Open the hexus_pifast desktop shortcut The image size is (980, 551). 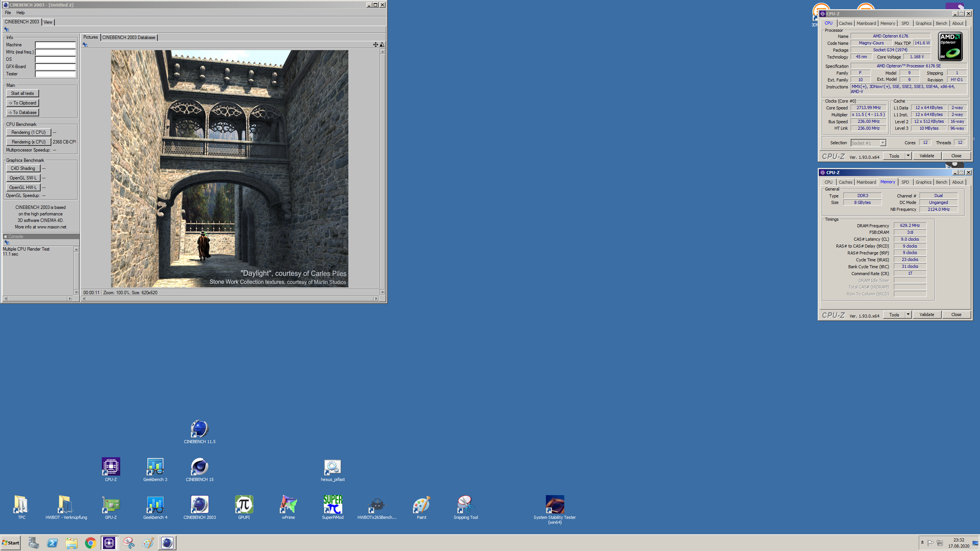click(332, 469)
